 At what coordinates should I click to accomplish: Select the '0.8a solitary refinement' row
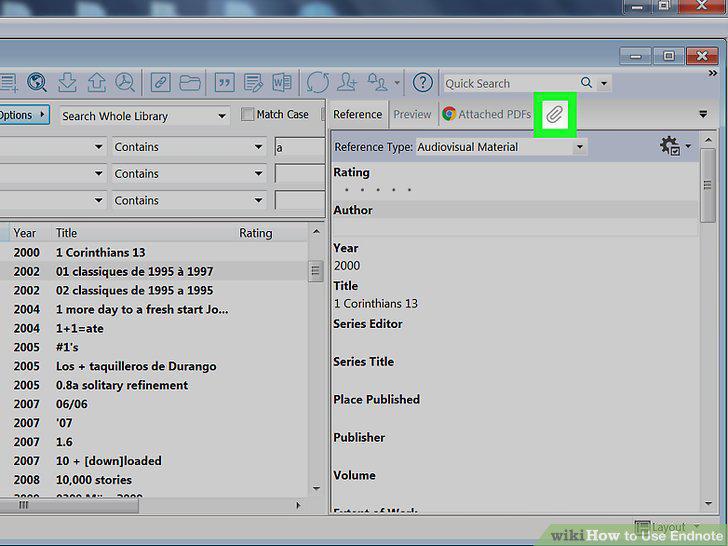click(153, 385)
